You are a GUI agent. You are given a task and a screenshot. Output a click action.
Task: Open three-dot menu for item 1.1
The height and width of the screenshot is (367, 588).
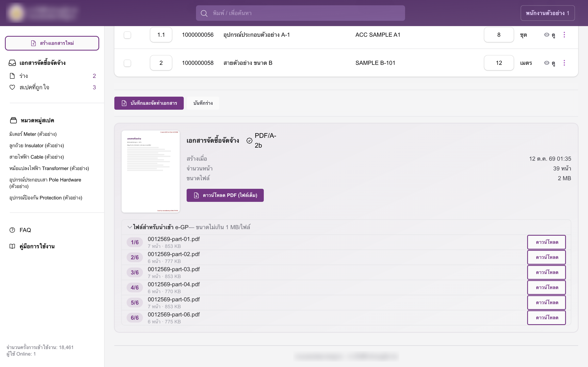click(564, 35)
